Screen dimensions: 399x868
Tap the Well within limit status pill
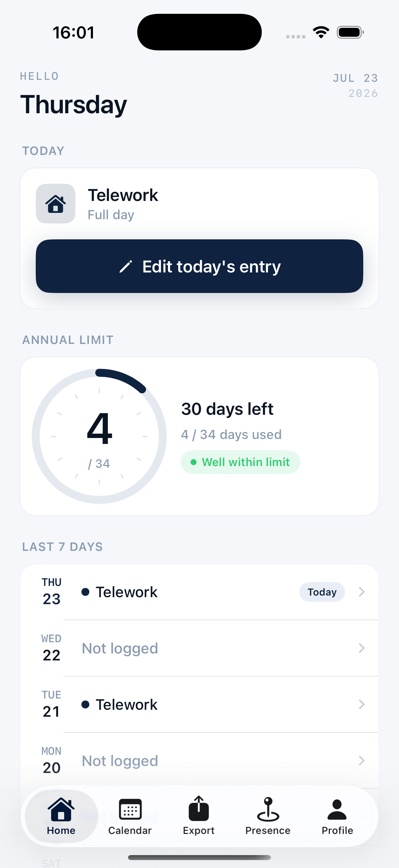[x=241, y=462]
